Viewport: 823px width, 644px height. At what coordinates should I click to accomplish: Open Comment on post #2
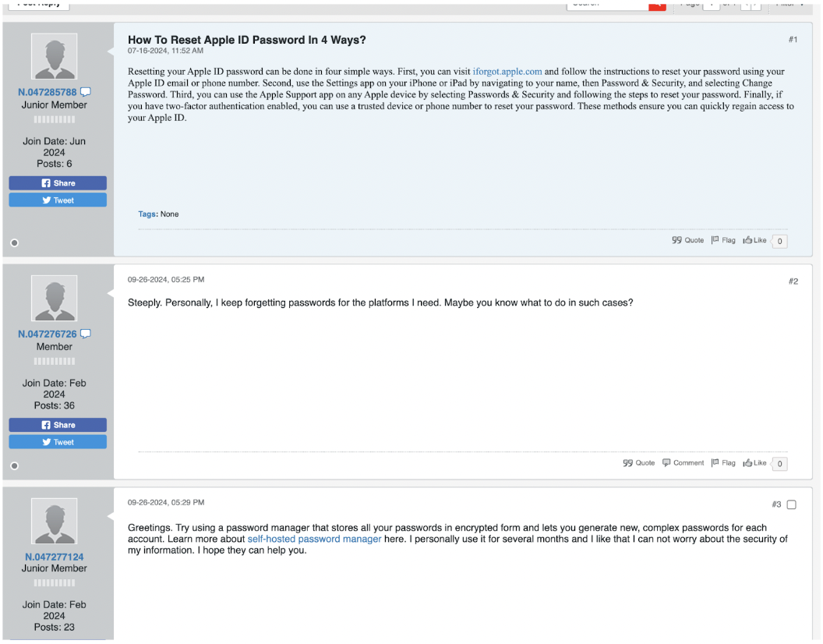coord(683,463)
